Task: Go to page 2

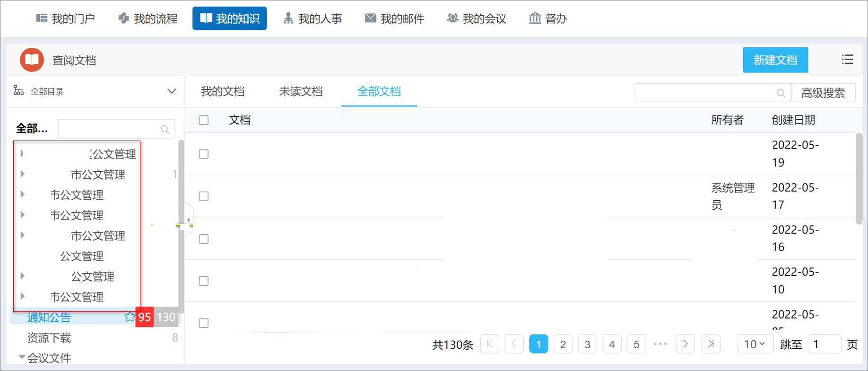Action: click(x=563, y=344)
